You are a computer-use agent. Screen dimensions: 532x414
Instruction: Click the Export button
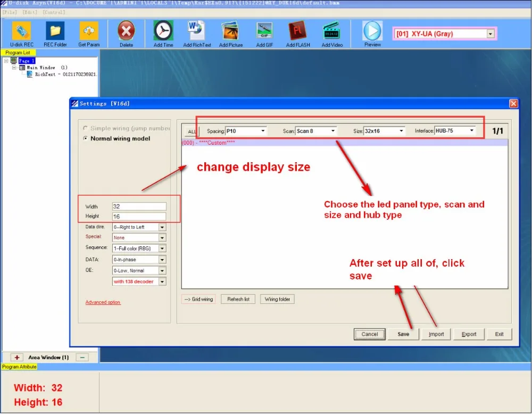point(469,334)
